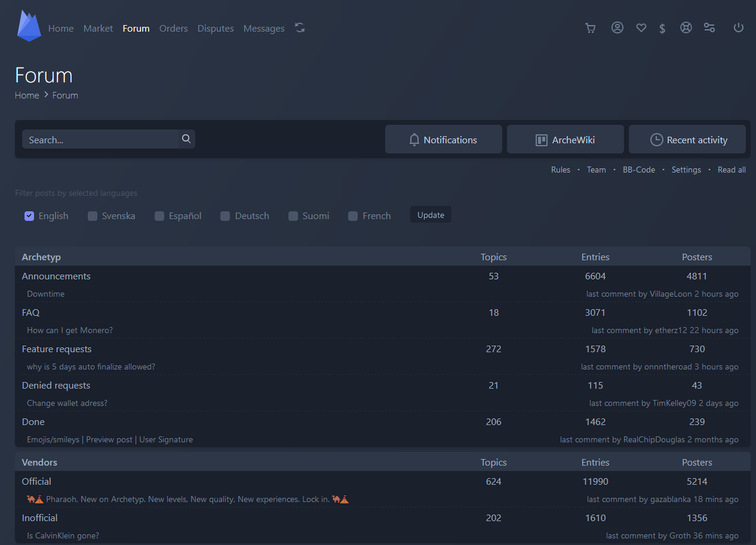The width and height of the screenshot is (756, 545).
Task: Open the user profile icon
Action: pos(617,28)
